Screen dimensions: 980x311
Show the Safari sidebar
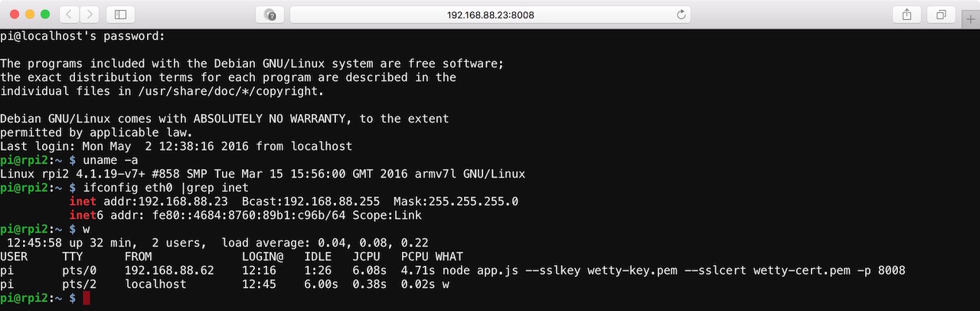(x=120, y=15)
